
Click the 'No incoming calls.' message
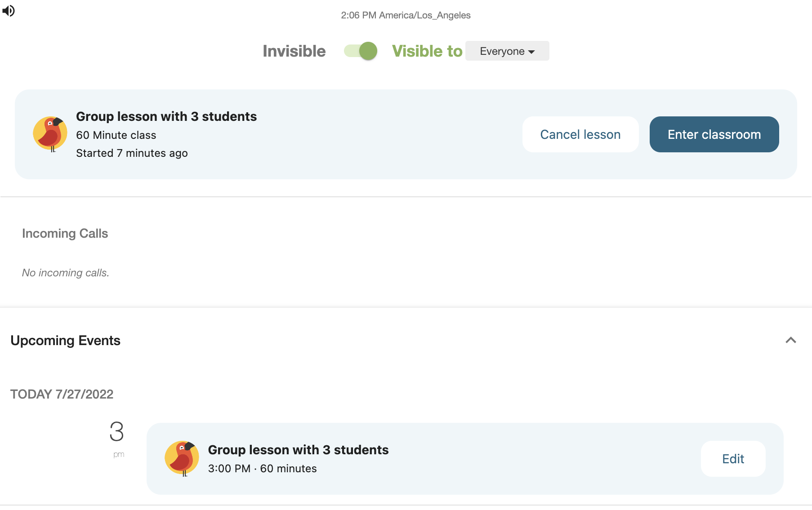point(66,273)
